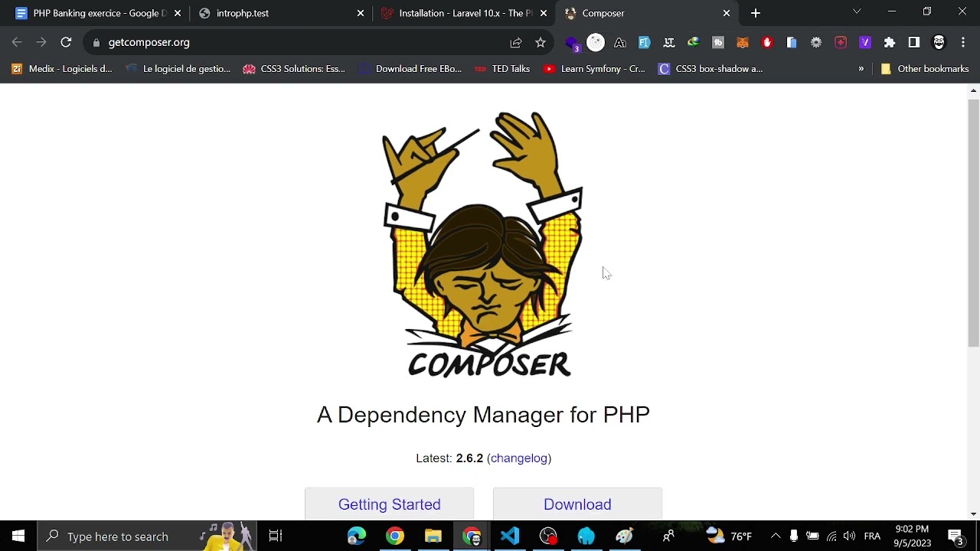Open the gear-shaped extension icon
This screenshot has width=980, height=551.
816,43
